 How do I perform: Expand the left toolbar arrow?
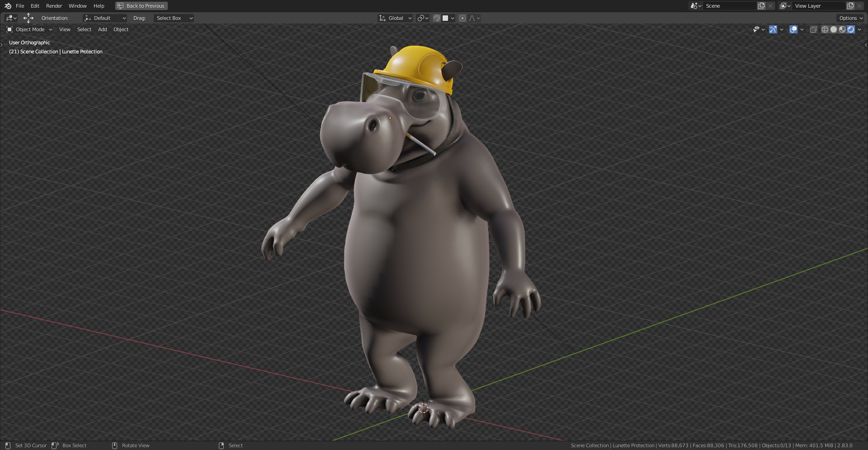(x=2, y=44)
